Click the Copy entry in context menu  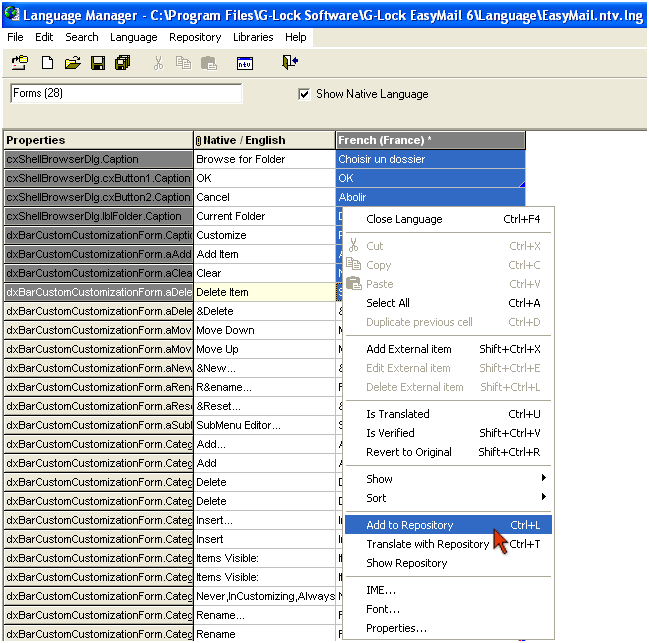[x=448, y=265]
